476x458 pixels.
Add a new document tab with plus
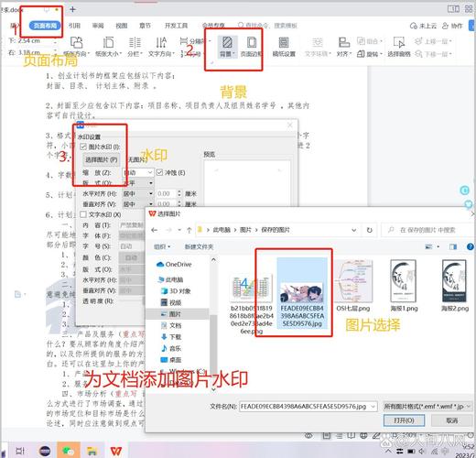click(72, 9)
